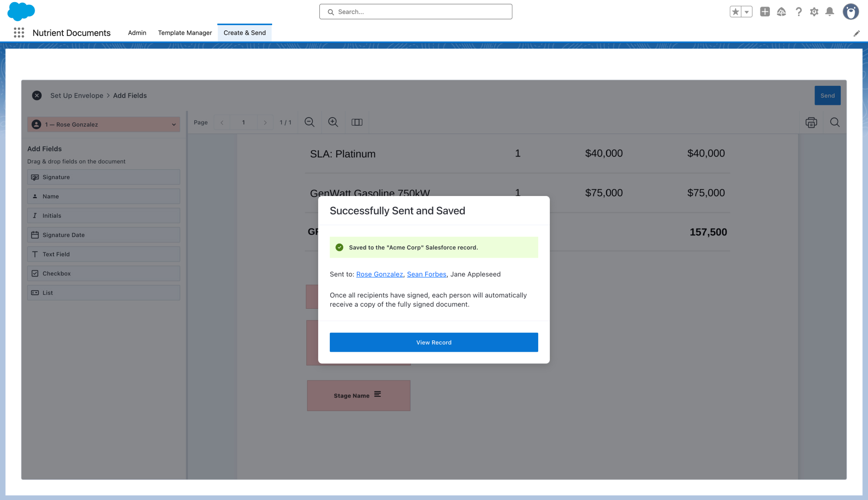Search within the document
The width and height of the screenshot is (868, 500).
tap(835, 122)
